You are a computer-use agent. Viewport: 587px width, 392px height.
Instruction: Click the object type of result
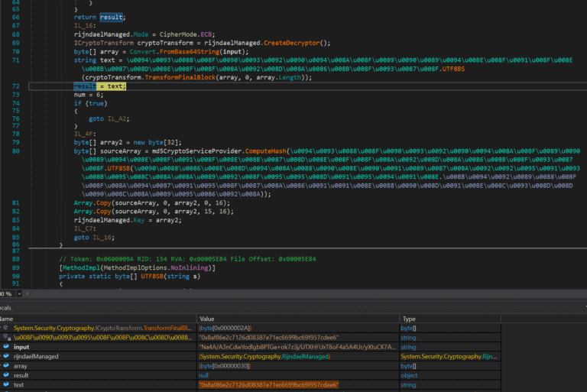click(409, 375)
